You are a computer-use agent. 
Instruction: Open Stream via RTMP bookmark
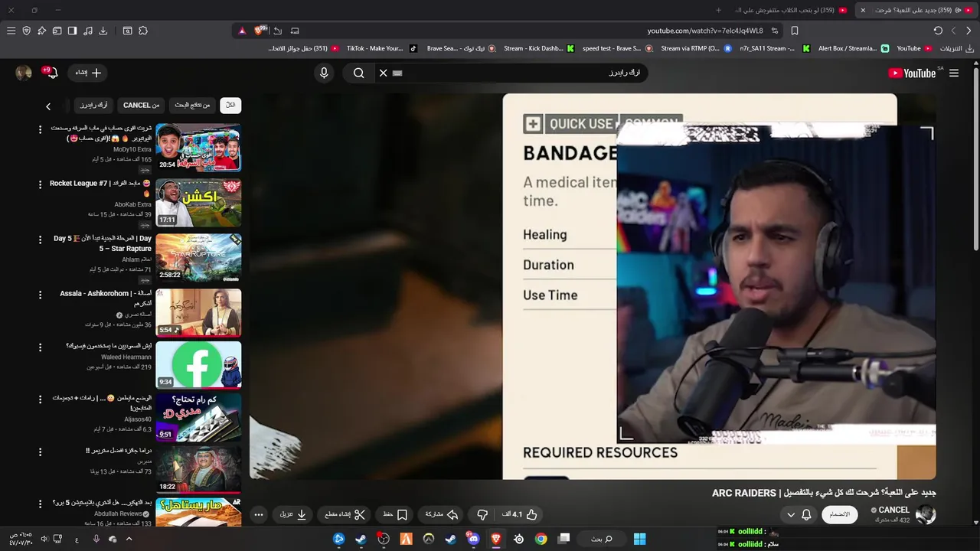coord(695,48)
